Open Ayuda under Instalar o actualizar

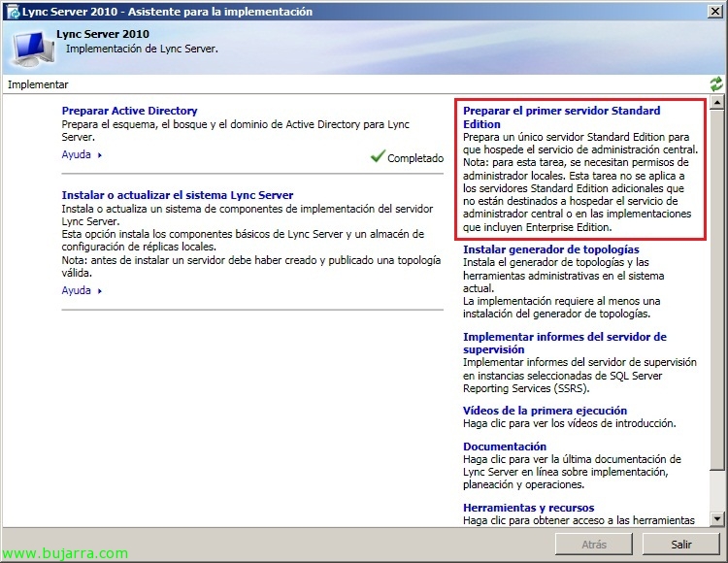click(76, 290)
